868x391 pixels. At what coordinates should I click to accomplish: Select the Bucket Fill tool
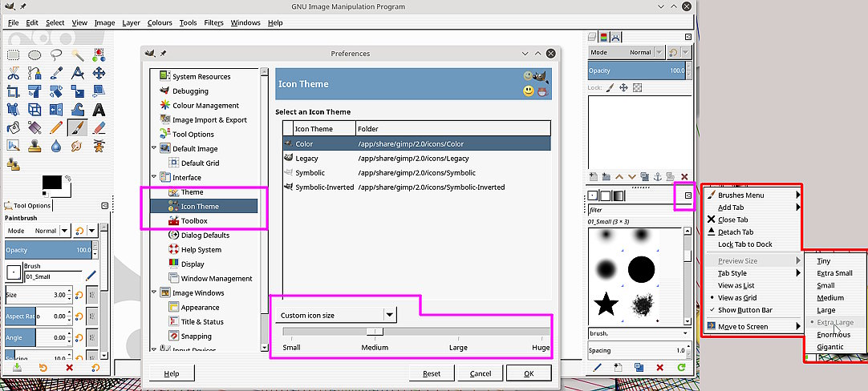[14, 127]
